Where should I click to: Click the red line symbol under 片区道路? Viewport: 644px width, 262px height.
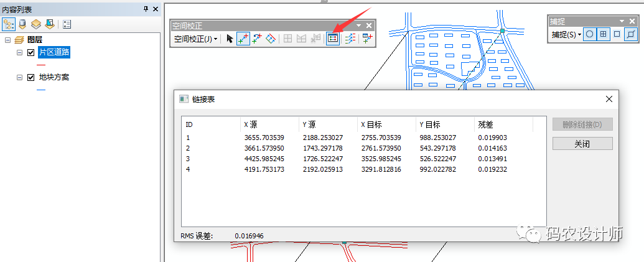pos(41,65)
